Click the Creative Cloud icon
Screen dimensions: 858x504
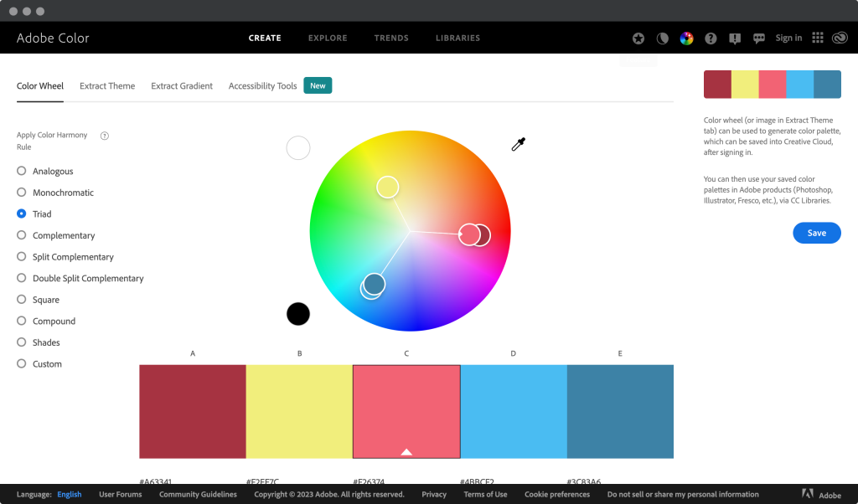tap(840, 38)
